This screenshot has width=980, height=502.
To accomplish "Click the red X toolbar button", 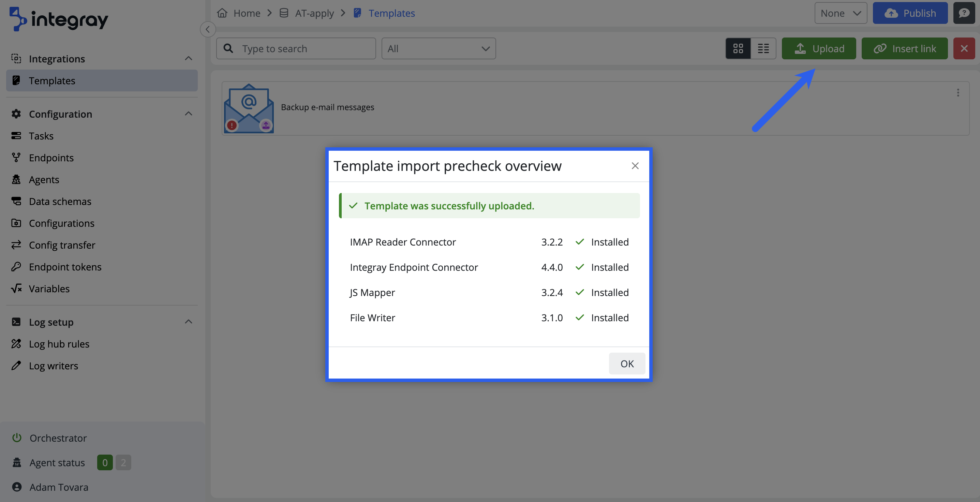I will (x=964, y=48).
